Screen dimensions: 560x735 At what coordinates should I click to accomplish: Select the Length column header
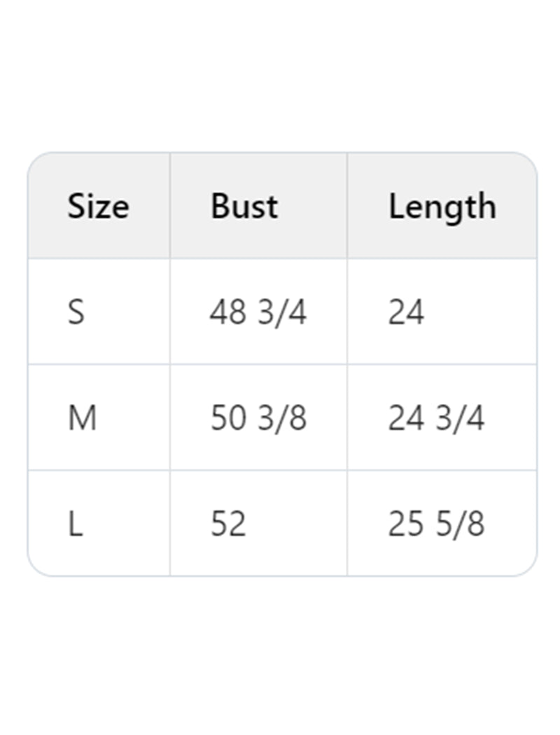tap(442, 206)
